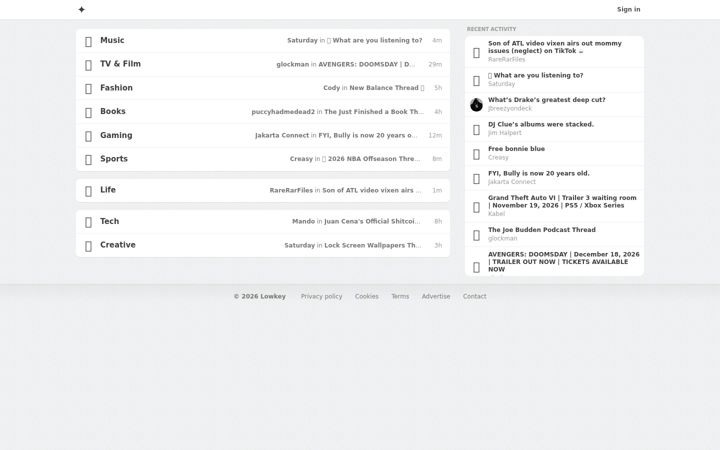Click avatar icon beside Grand Theft Auto VI activity

coord(476,208)
